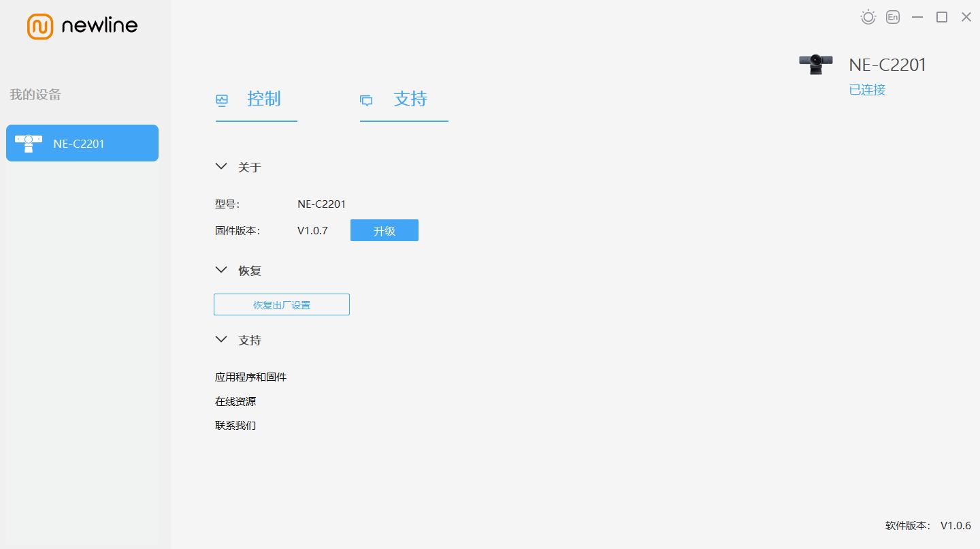Viewport: 980px width, 549px height.
Task: Open the 在线资源 link
Action: (x=235, y=401)
